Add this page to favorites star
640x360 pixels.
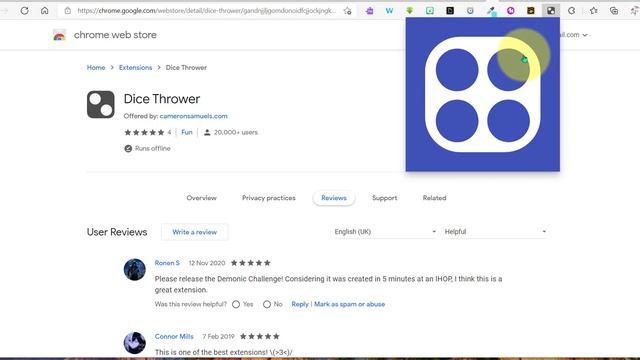point(347,11)
